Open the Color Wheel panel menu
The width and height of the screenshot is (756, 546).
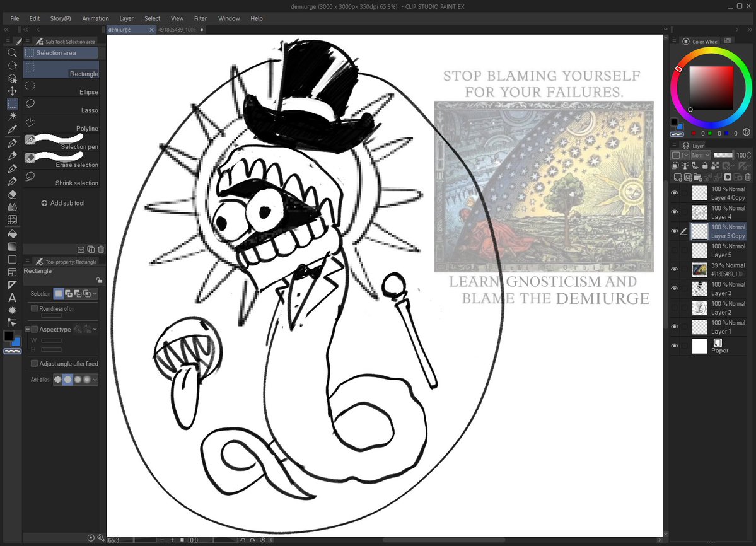(675, 41)
